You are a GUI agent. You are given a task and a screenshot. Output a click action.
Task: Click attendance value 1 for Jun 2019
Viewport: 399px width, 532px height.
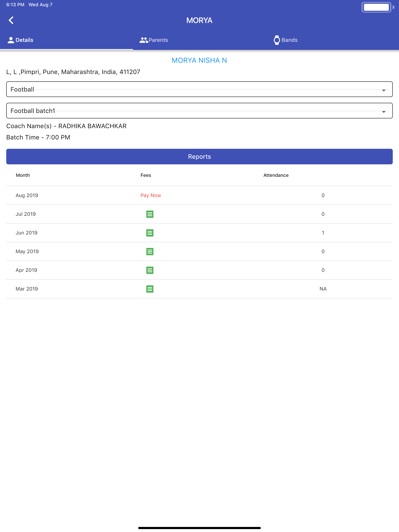[x=323, y=233]
